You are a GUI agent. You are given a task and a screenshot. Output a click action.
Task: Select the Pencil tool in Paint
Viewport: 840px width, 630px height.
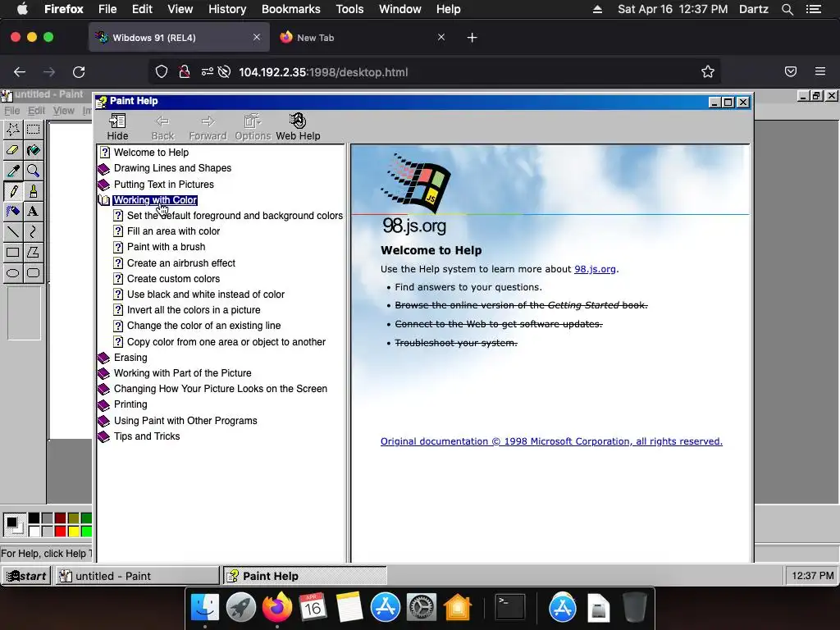pyautogui.click(x=13, y=191)
